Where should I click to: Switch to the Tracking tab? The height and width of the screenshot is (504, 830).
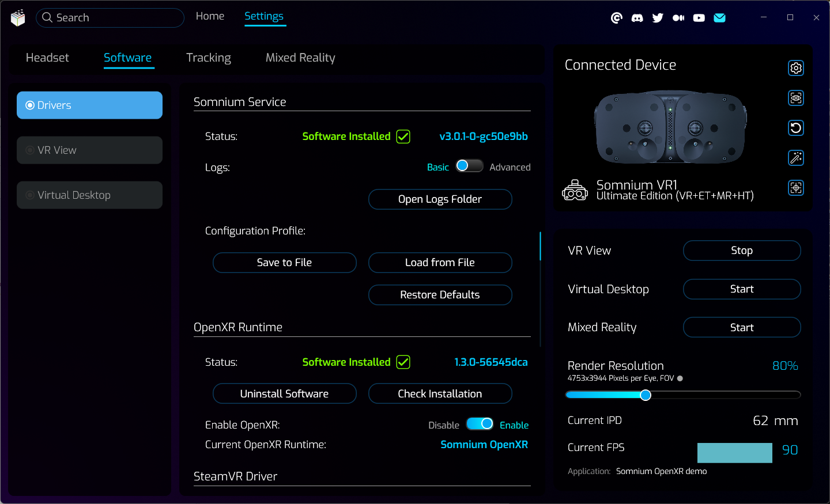coord(208,58)
